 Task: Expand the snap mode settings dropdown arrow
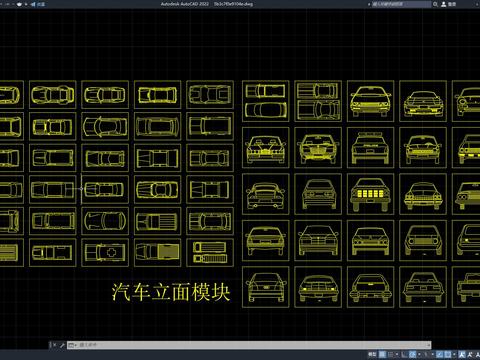(397, 354)
